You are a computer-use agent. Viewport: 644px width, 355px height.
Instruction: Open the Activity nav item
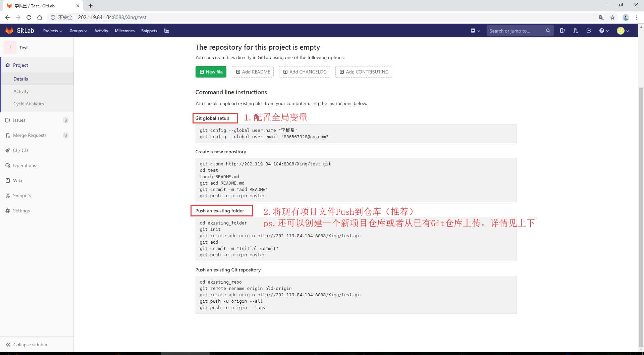coord(101,31)
